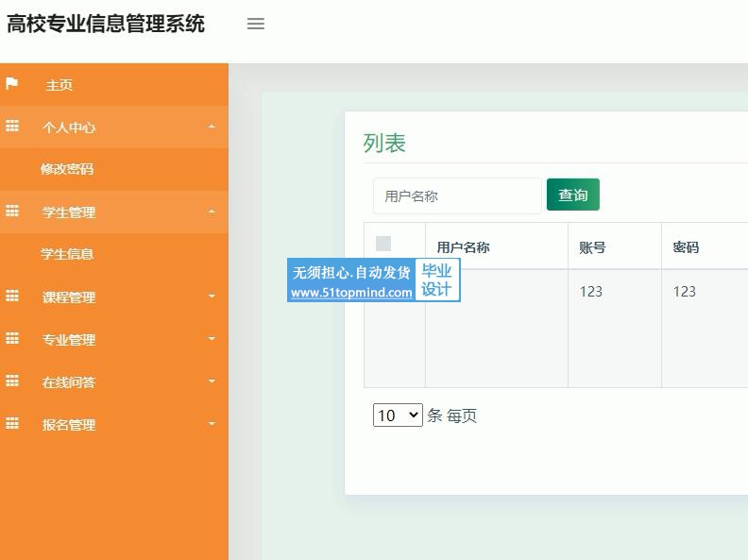
Task: Click the 高校专业信息管理系统 title
Action: (106, 24)
